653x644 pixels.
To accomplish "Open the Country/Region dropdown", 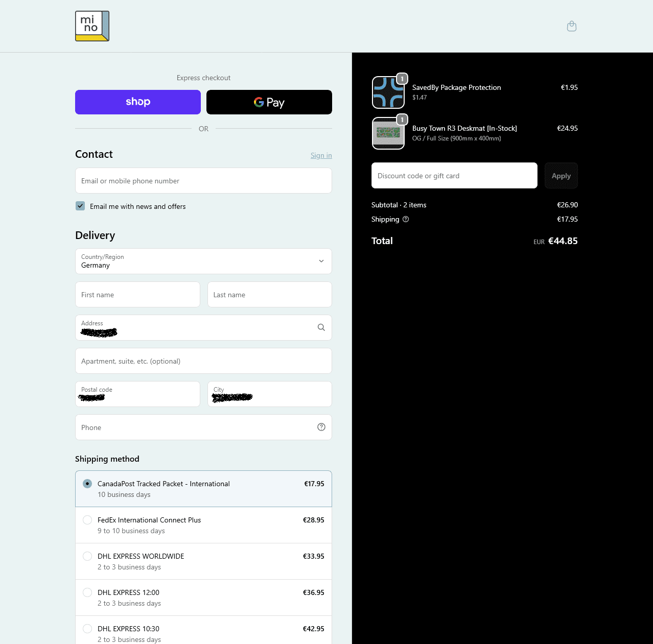I will click(x=203, y=261).
